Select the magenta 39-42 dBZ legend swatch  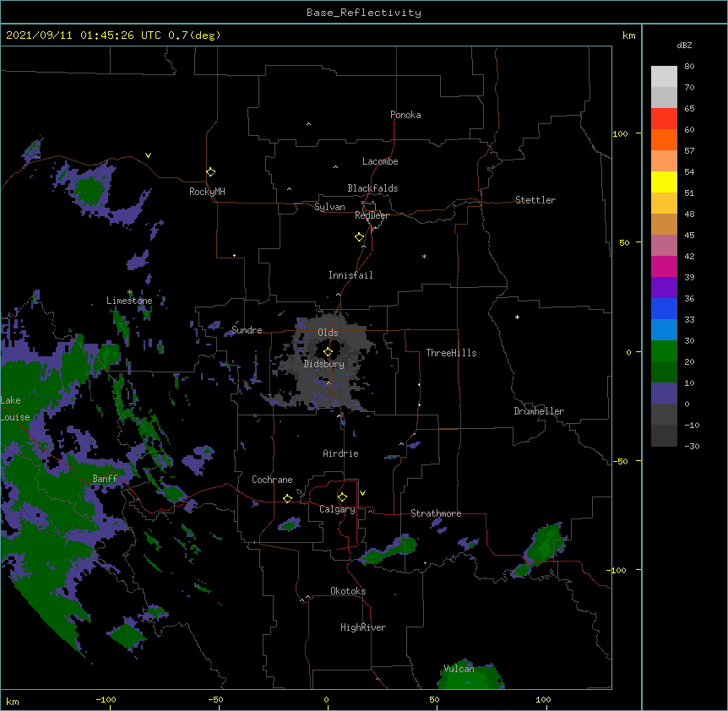pyautogui.click(x=664, y=266)
